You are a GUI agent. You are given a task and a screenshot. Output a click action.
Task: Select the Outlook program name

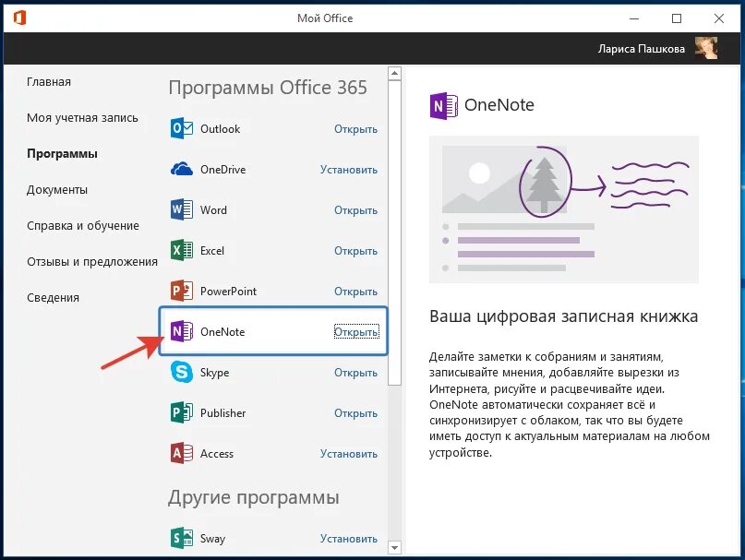pos(220,129)
